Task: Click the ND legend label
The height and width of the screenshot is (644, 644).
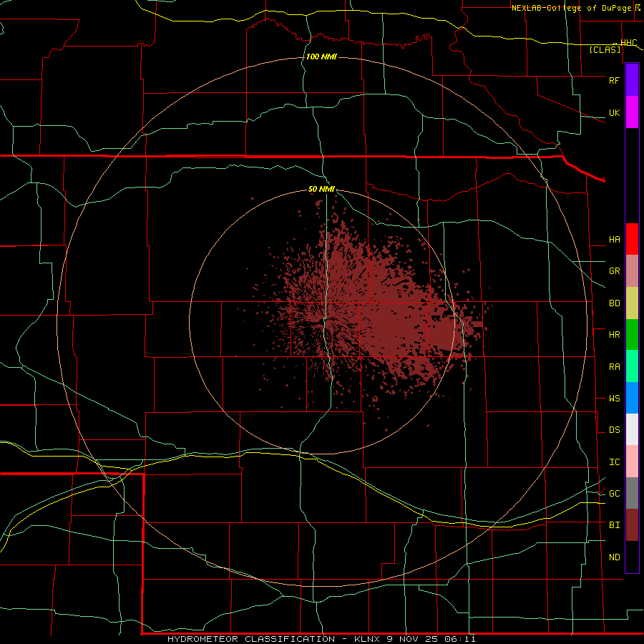Action: click(x=614, y=557)
